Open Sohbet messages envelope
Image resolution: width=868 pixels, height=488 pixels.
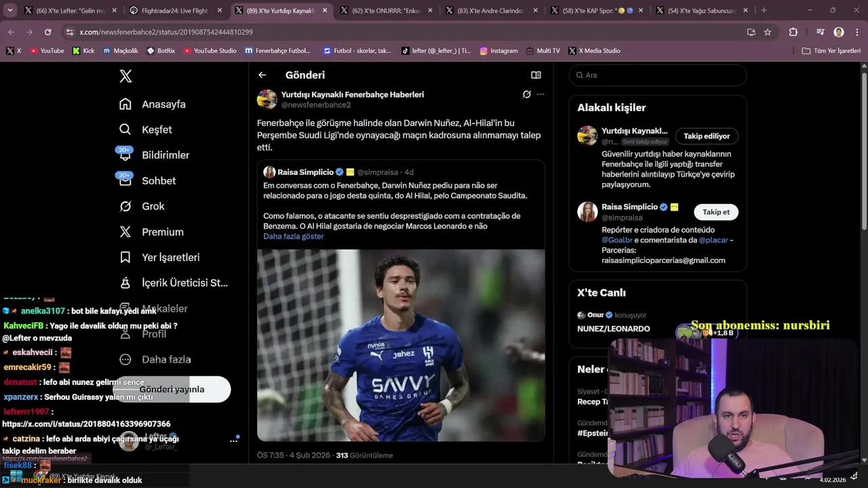tap(125, 180)
